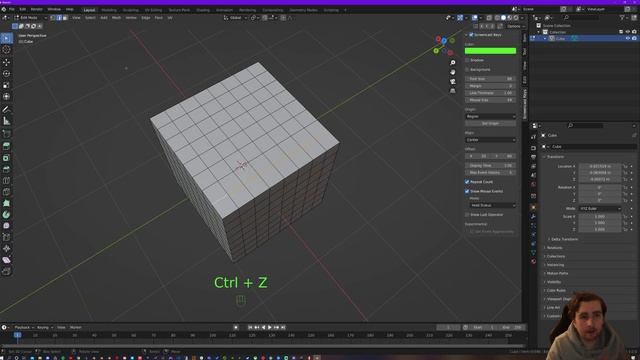The image size is (640, 360).
Task: Enable Show Last Operator checkbox
Action: pos(467,214)
